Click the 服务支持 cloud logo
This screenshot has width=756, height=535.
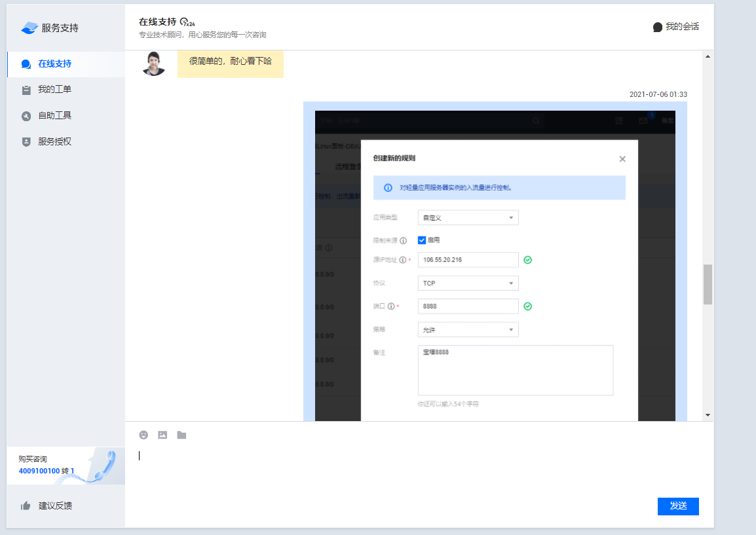[30, 28]
